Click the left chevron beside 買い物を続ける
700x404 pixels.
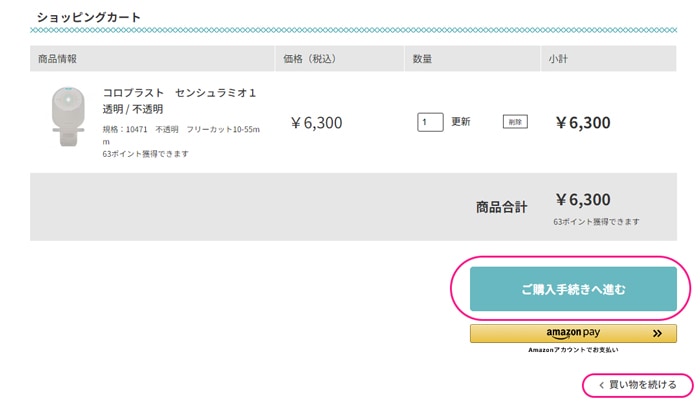[x=600, y=385]
